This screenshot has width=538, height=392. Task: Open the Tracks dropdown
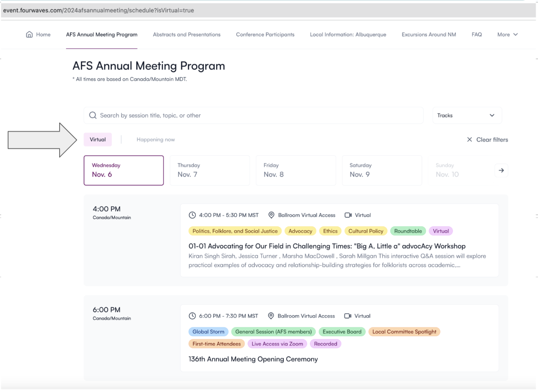pos(467,115)
